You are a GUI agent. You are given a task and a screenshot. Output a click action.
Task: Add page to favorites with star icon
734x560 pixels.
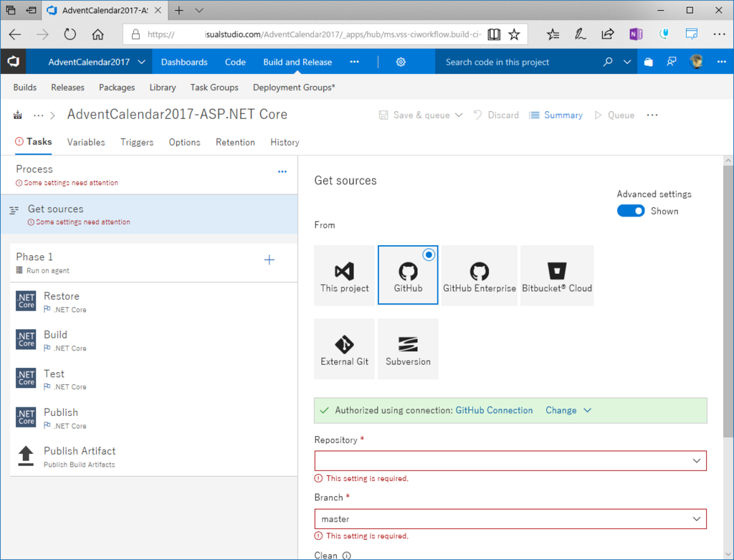pos(514,34)
